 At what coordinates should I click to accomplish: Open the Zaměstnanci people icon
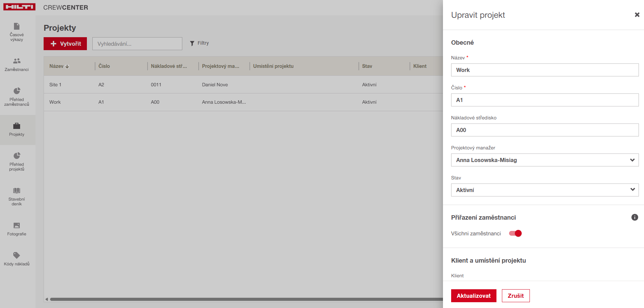tap(17, 61)
